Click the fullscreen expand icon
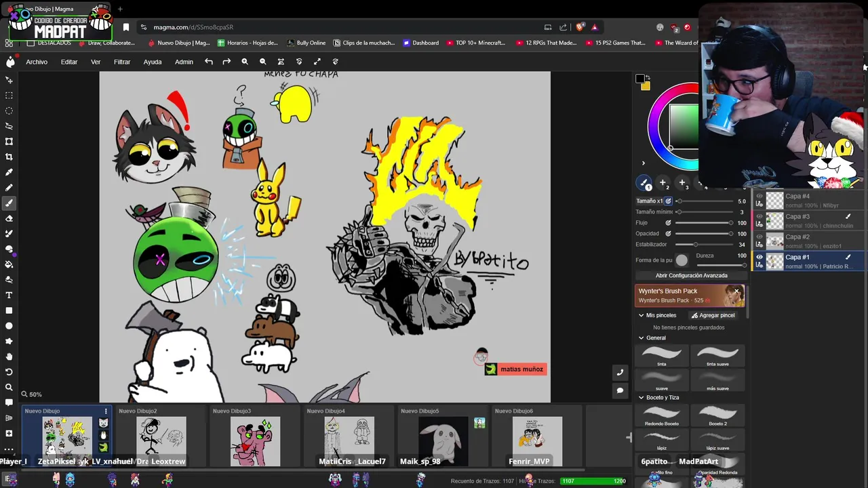868x488 pixels. click(x=317, y=62)
